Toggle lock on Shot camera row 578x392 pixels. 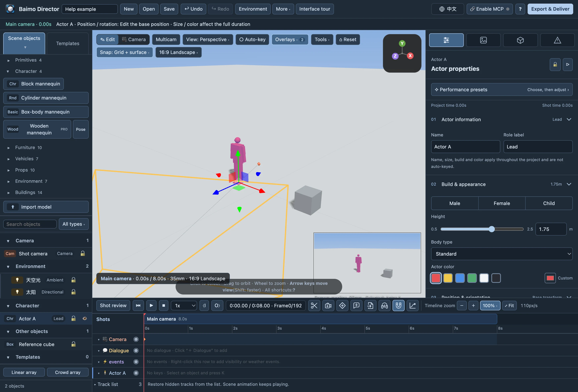tap(83, 253)
